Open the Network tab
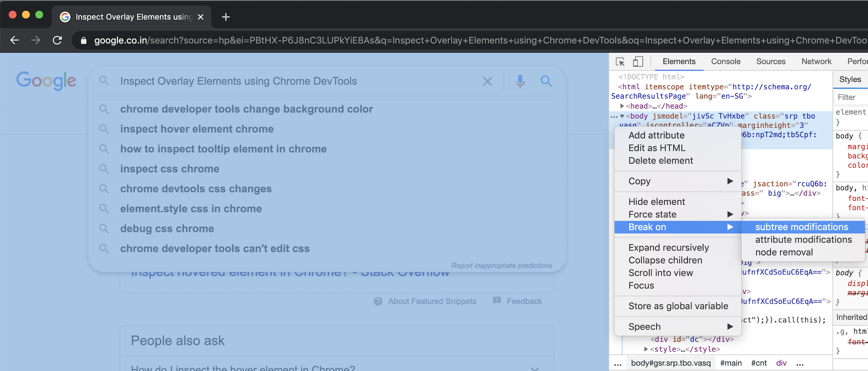 coord(816,61)
